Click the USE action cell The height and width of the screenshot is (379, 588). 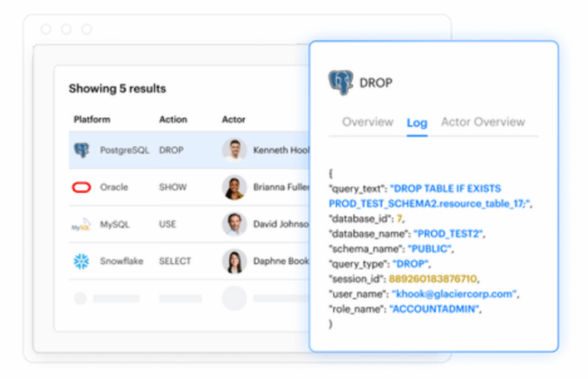167,224
